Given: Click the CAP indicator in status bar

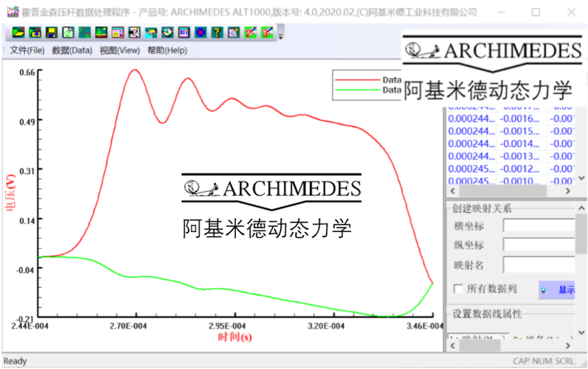Looking at the screenshot, I should tap(521, 361).
